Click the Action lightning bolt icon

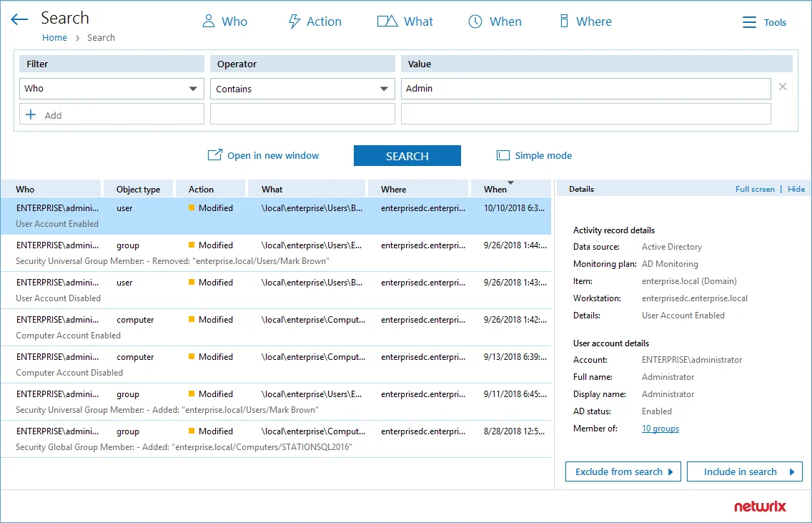pos(294,21)
